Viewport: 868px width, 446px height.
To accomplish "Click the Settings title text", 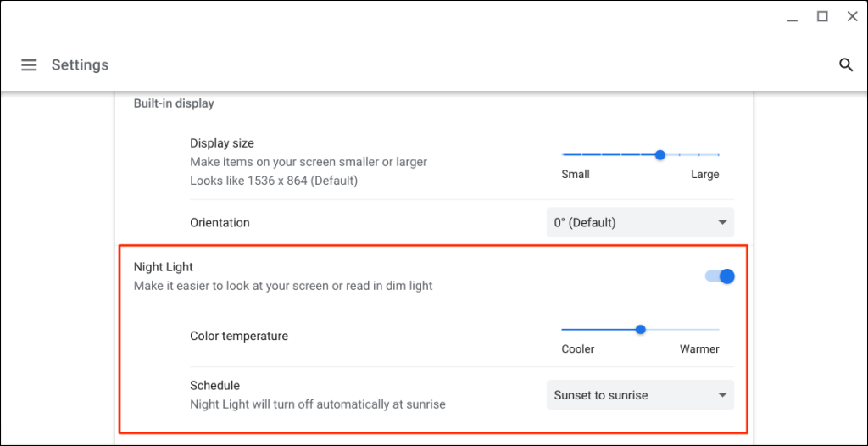I will (x=80, y=65).
